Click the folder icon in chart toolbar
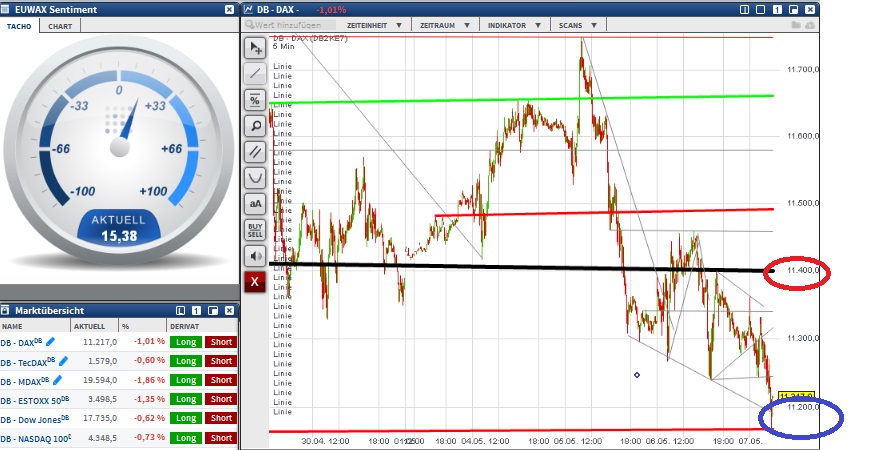Image resolution: width=880 pixels, height=450 pixels. 796,25
